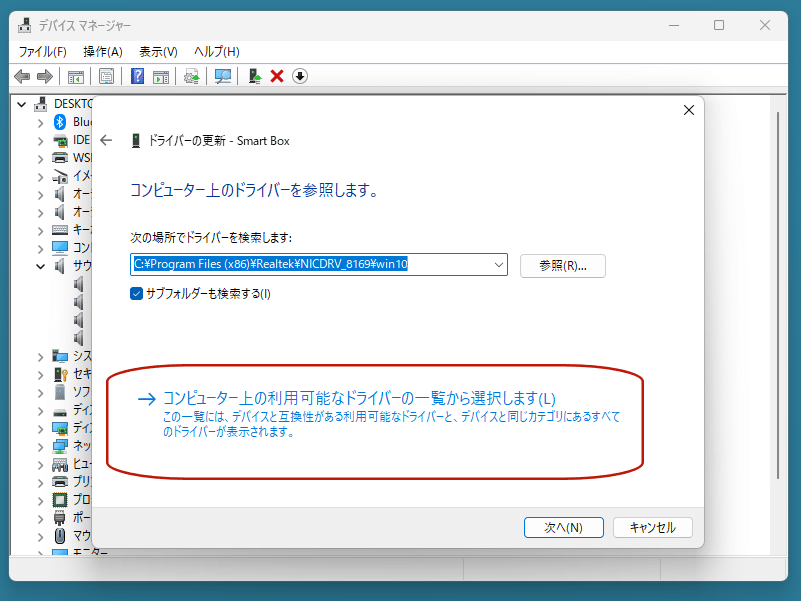Toggle the show/hide console tree toolbar icon
The image size is (801, 601).
pyautogui.click(x=76, y=77)
